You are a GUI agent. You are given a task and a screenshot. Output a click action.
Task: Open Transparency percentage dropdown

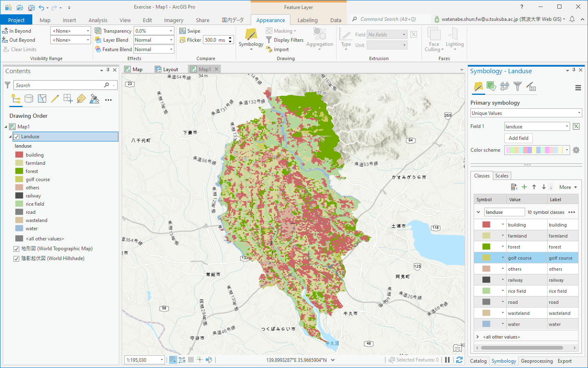pyautogui.click(x=171, y=31)
